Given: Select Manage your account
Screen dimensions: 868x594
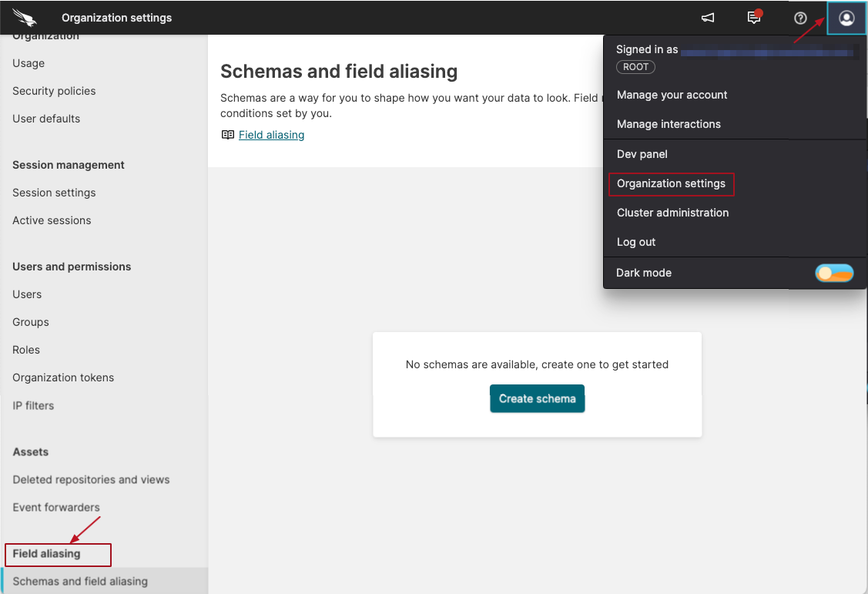Looking at the screenshot, I should pos(672,95).
